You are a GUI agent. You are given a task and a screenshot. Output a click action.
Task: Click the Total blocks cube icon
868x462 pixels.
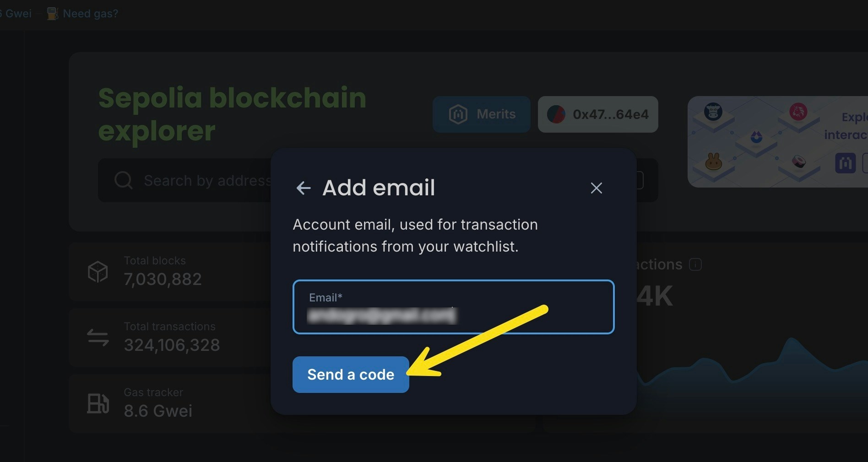98,272
